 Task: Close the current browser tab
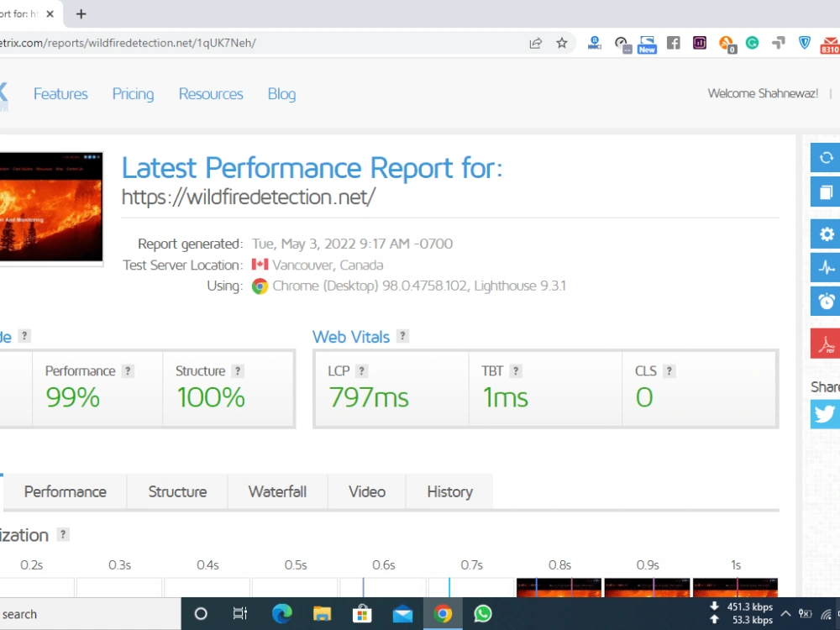pos(50,14)
